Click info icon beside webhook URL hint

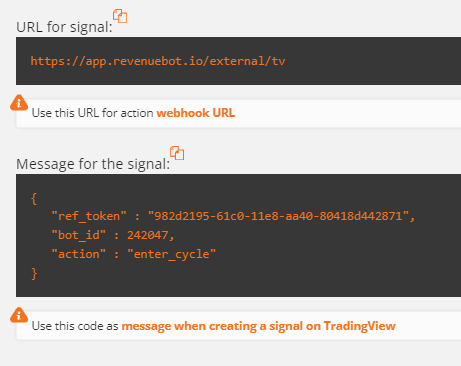[19, 102]
